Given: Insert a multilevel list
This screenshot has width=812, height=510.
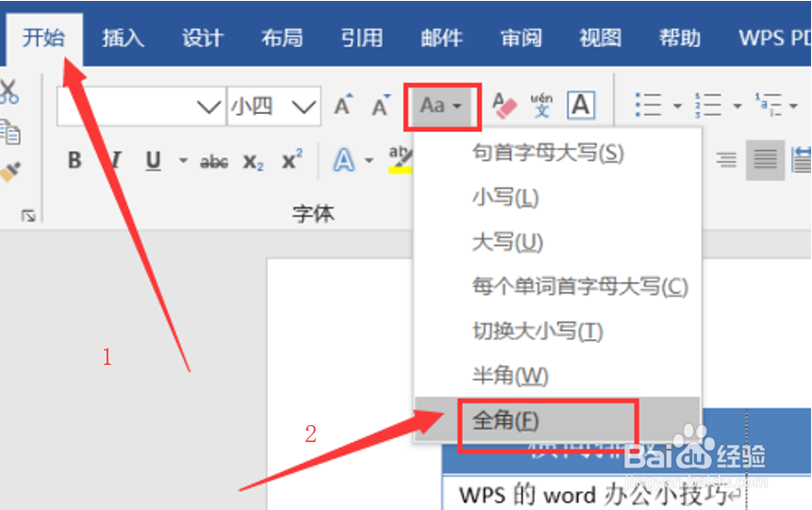Looking at the screenshot, I should 768,105.
